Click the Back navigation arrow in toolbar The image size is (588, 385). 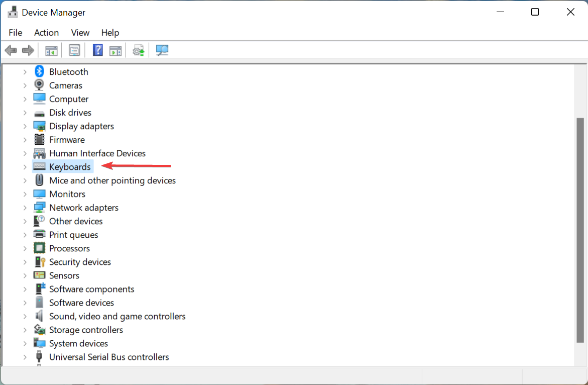[x=11, y=50]
